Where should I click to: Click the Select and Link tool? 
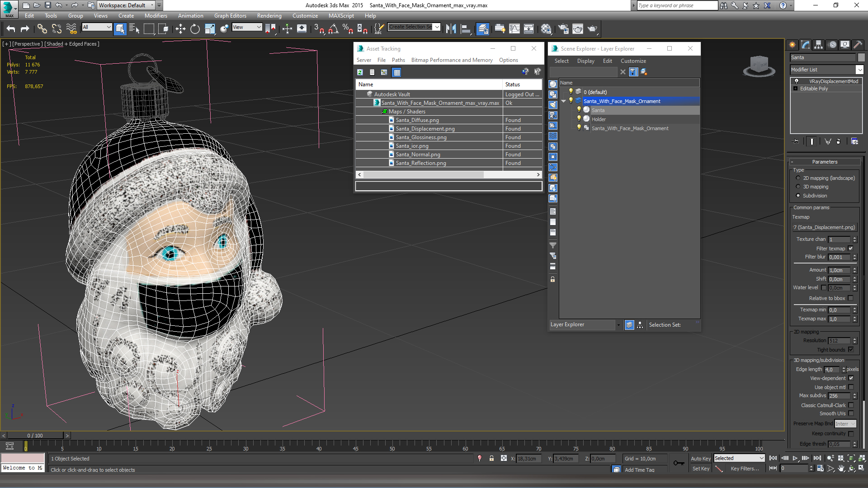point(42,29)
